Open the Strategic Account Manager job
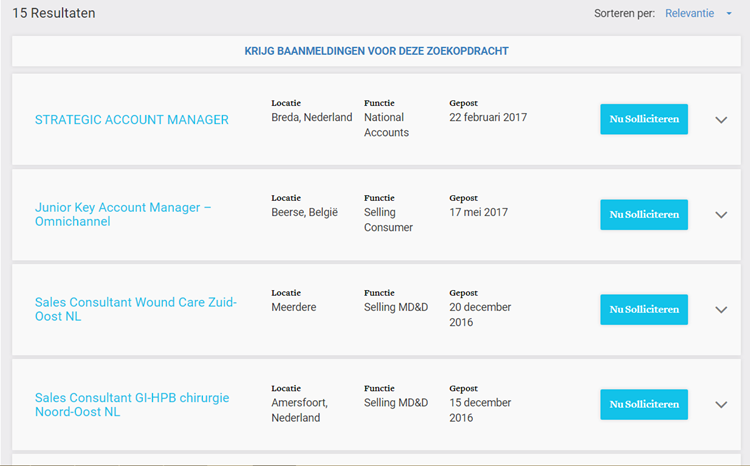Image resolution: width=750 pixels, height=466 pixels. pos(132,120)
